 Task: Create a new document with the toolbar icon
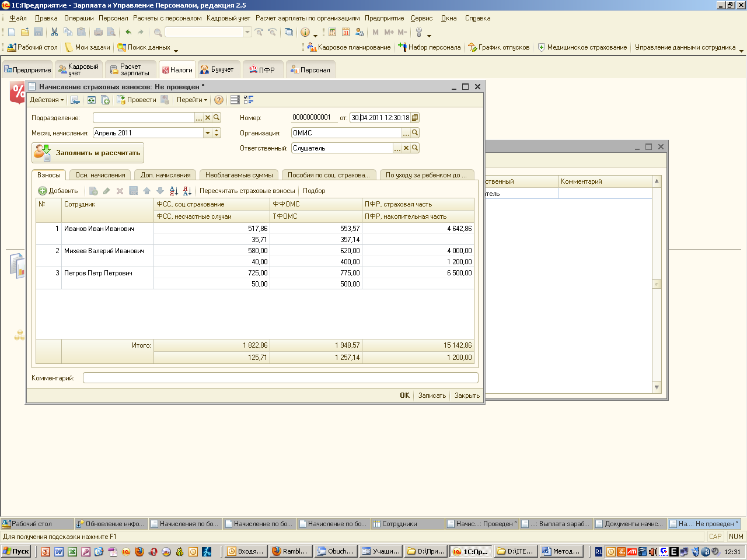tap(12, 32)
